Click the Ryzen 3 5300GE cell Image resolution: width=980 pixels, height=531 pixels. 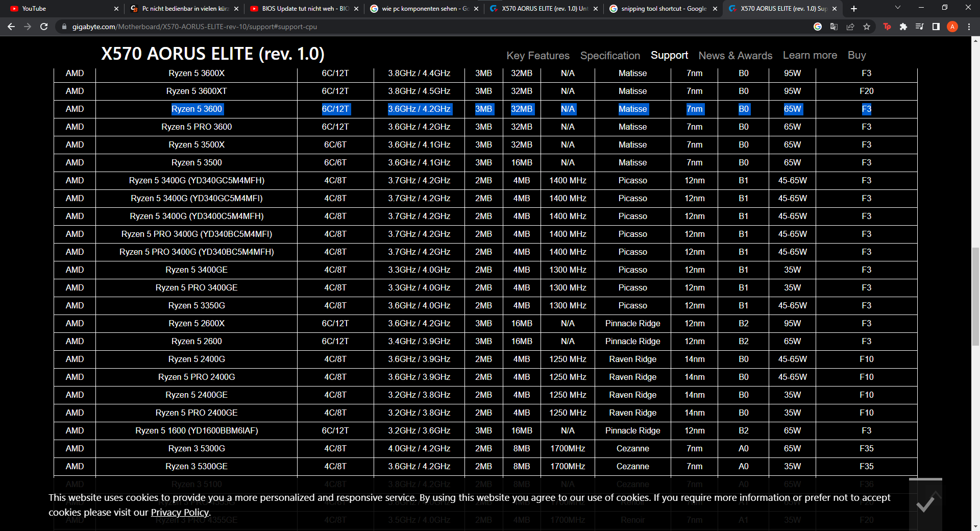click(x=197, y=466)
